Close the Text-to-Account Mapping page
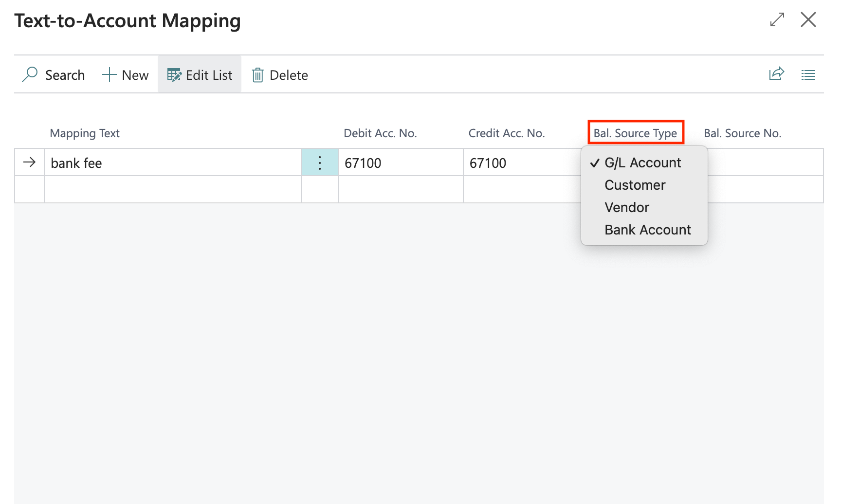Screen dimensions: 841x504 coord(808,19)
